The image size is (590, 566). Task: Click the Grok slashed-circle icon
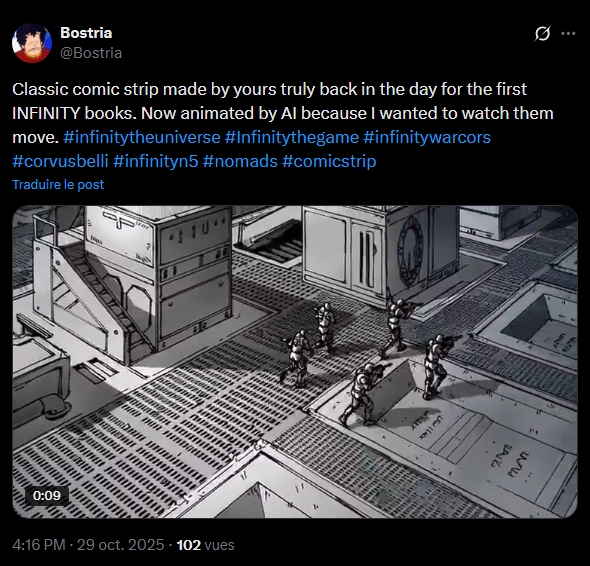542,33
